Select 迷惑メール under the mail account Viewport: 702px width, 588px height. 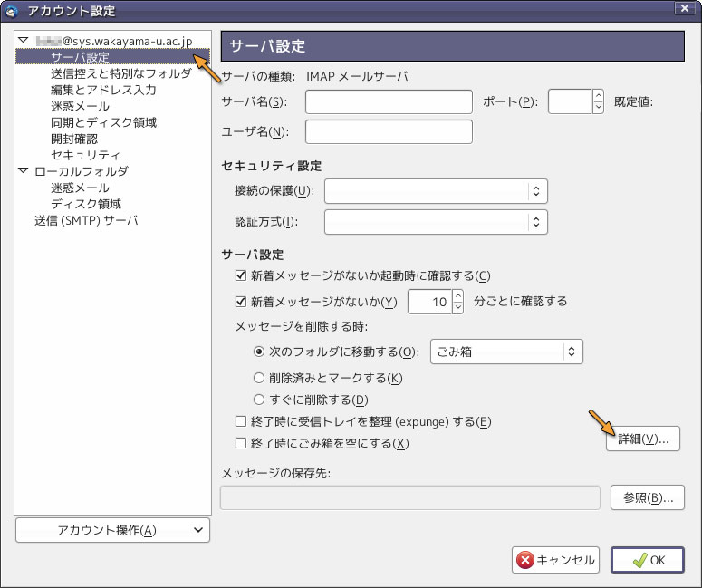click(80, 106)
